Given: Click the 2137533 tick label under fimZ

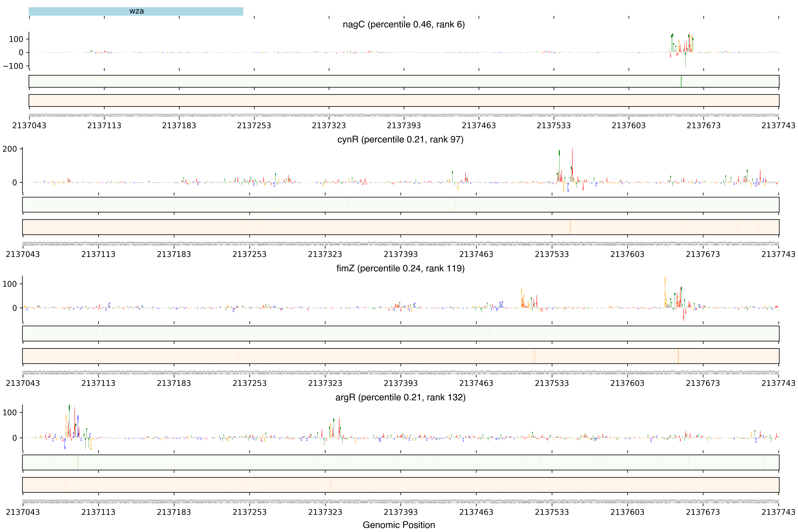Looking at the screenshot, I should (x=552, y=383).
